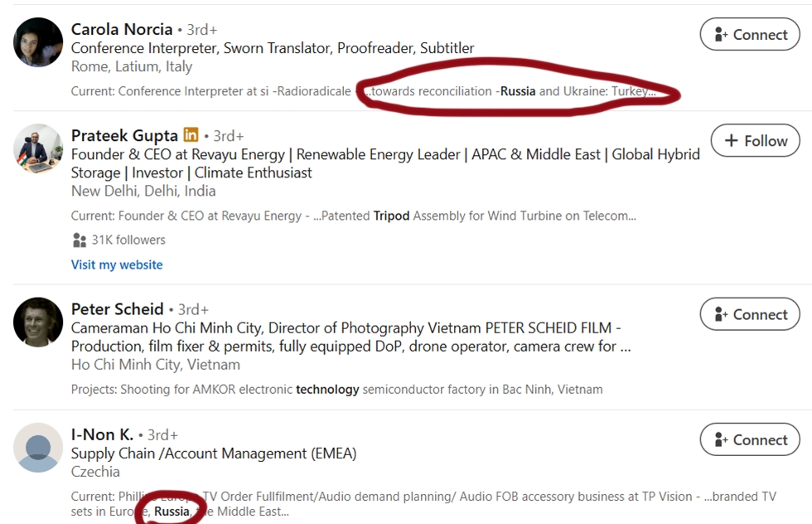View Peter Scheid's profile photo

(x=38, y=322)
